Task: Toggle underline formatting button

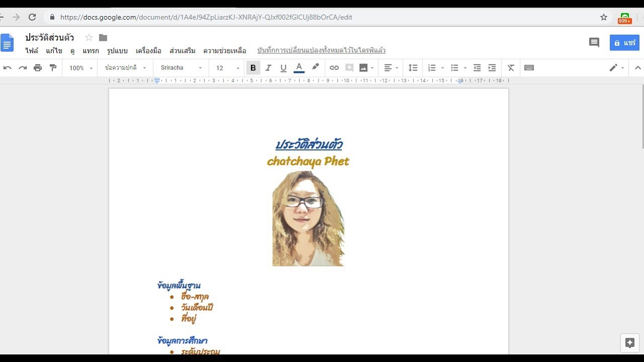Action: tap(283, 68)
